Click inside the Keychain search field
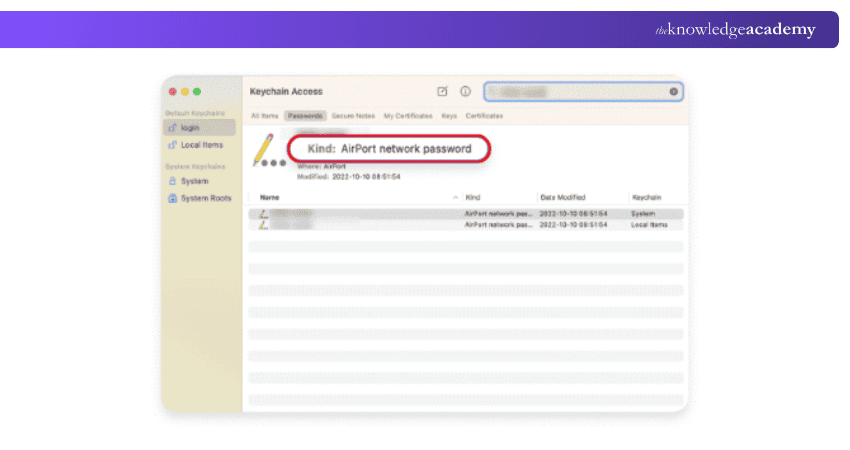The height and width of the screenshot is (450, 850). pyautogui.click(x=583, y=92)
